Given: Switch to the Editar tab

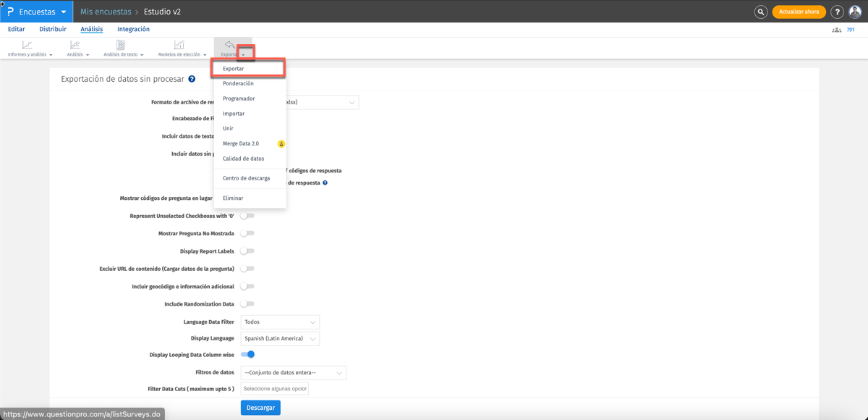Looking at the screenshot, I should (x=16, y=30).
